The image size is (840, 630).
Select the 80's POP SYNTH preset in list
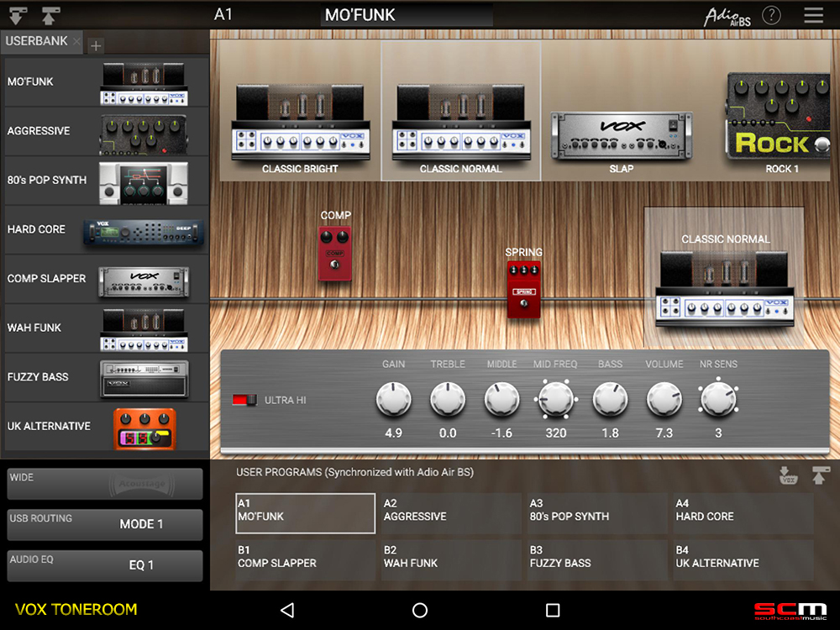point(106,181)
